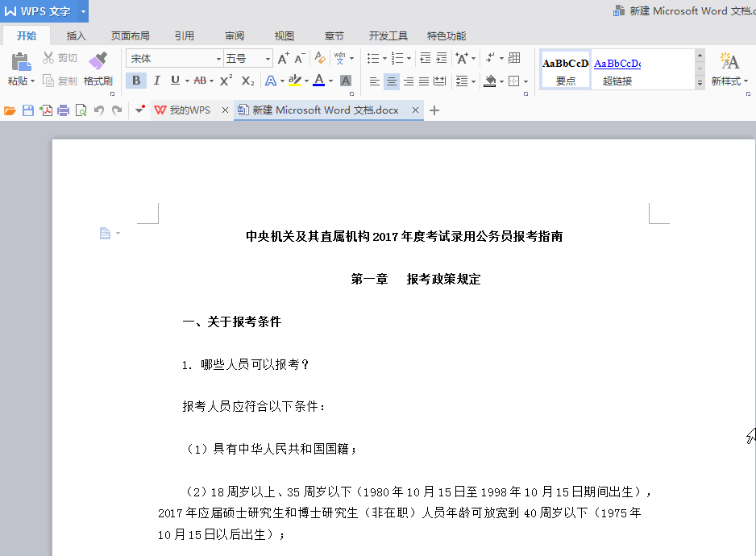Open the 新样式 new style dropdown
The width and height of the screenshot is (756, 556).
click(x=729, y=81)
